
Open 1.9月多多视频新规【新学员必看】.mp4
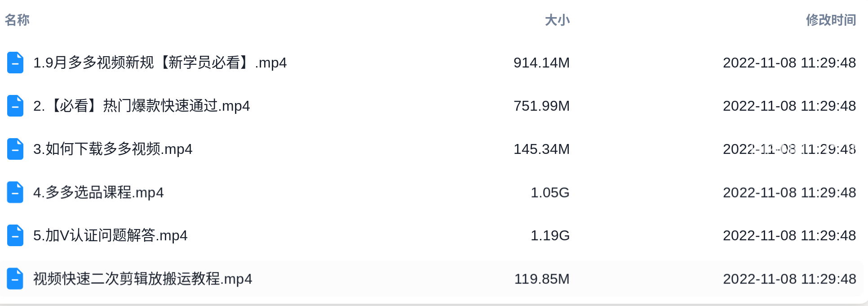pyautogui.click(x=160, y=63)
